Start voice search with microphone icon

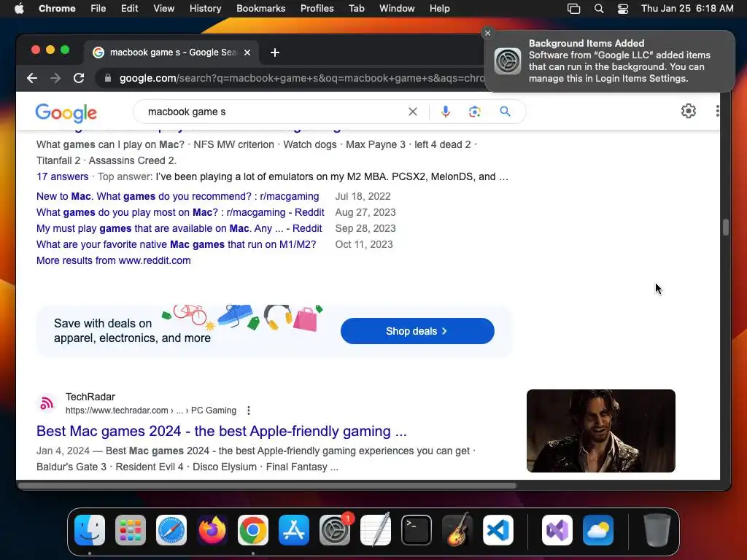pyautogui.click(x=446, y=112)
